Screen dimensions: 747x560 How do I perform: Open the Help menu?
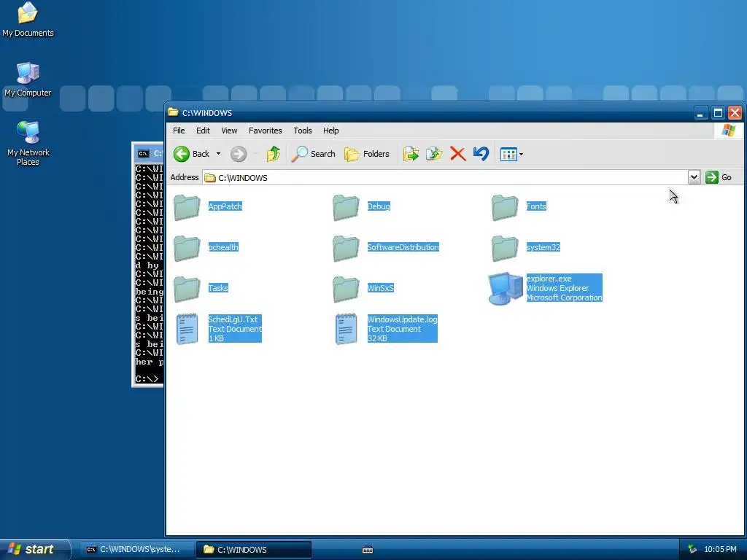[x=330, y=131]
